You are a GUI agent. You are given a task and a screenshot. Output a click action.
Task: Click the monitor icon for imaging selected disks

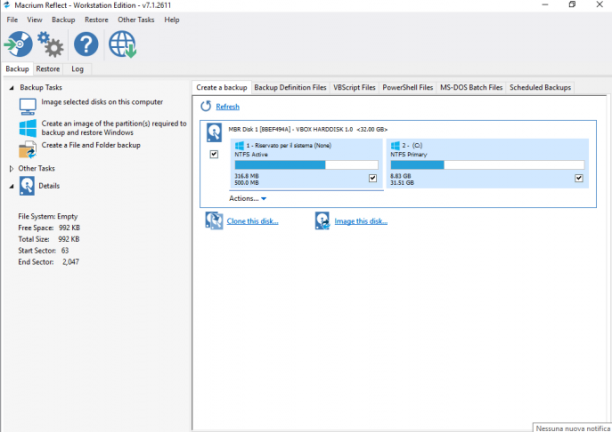[x=28, y=107]
